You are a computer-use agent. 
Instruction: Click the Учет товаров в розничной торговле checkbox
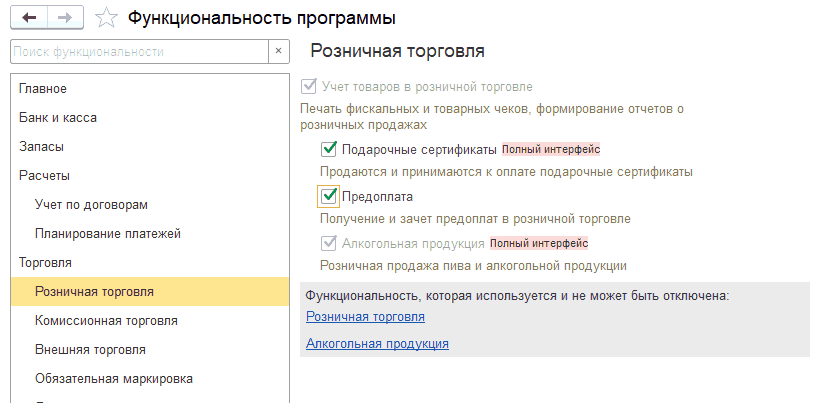(x=309, y=87)
